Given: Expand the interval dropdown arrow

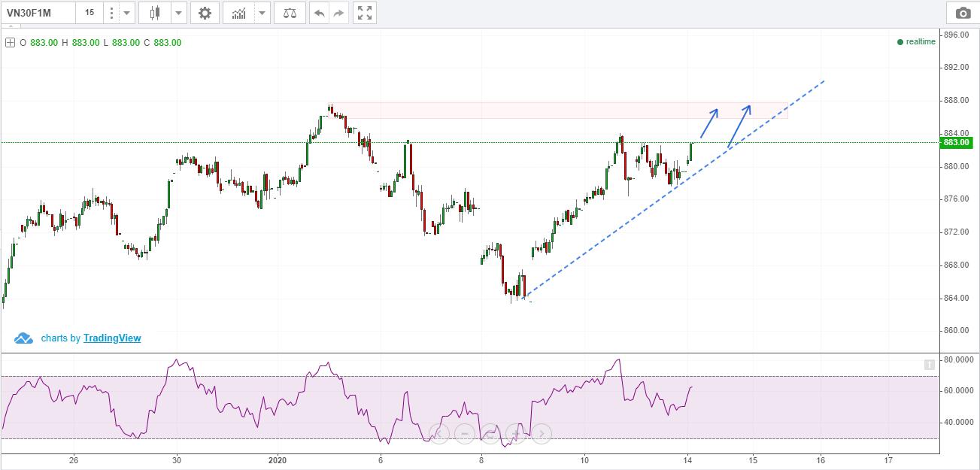Looking at the screenshot, I should pyautogui.click(x=126, y=13).
